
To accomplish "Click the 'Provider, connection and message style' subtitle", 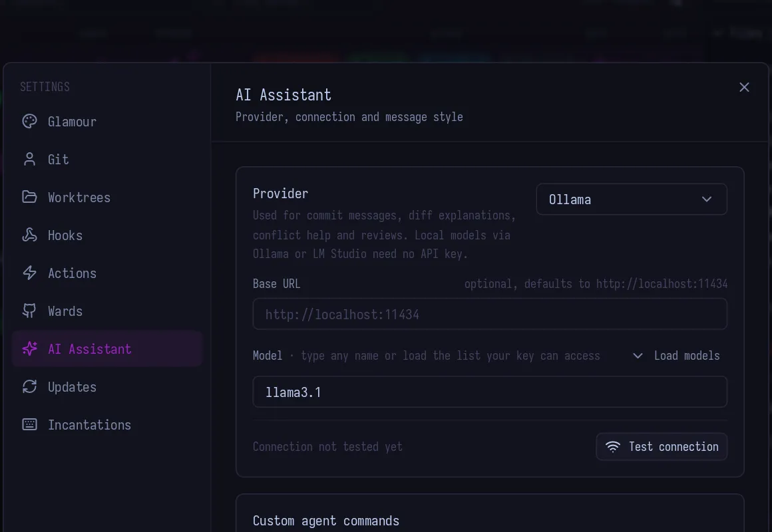I will tap(349, 117).
